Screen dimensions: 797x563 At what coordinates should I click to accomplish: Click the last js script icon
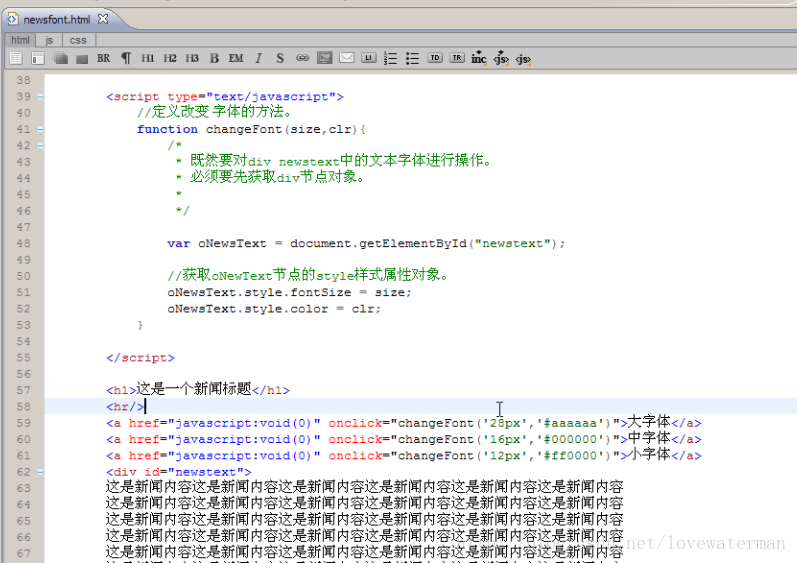click(x=524, y=59)
